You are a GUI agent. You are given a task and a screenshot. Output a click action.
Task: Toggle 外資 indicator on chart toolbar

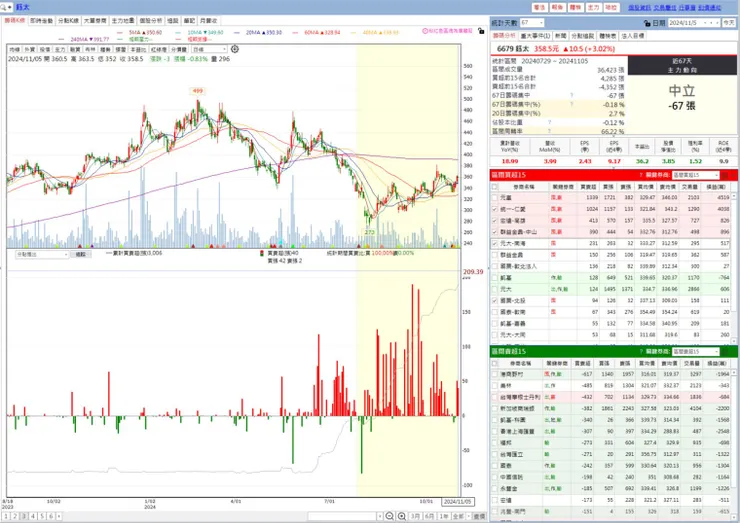point(30,50)
